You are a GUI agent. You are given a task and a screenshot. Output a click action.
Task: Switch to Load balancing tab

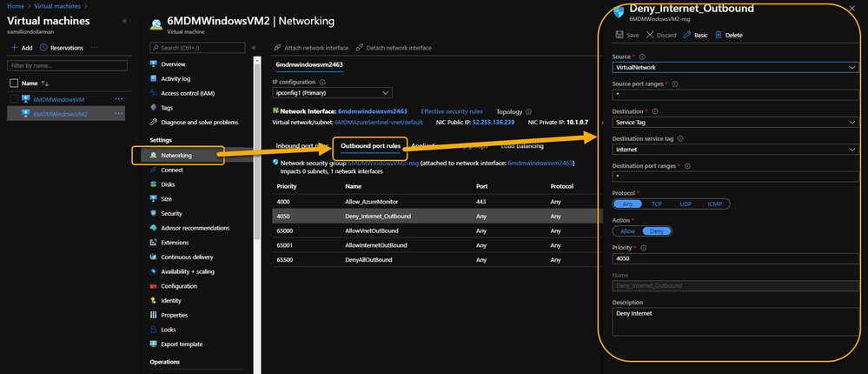coord(522,146)
